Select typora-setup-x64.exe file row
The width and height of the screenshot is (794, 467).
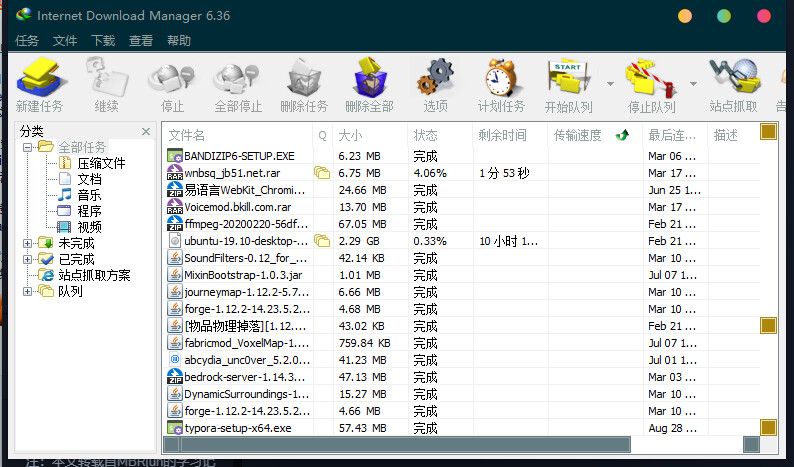(463, 428)
